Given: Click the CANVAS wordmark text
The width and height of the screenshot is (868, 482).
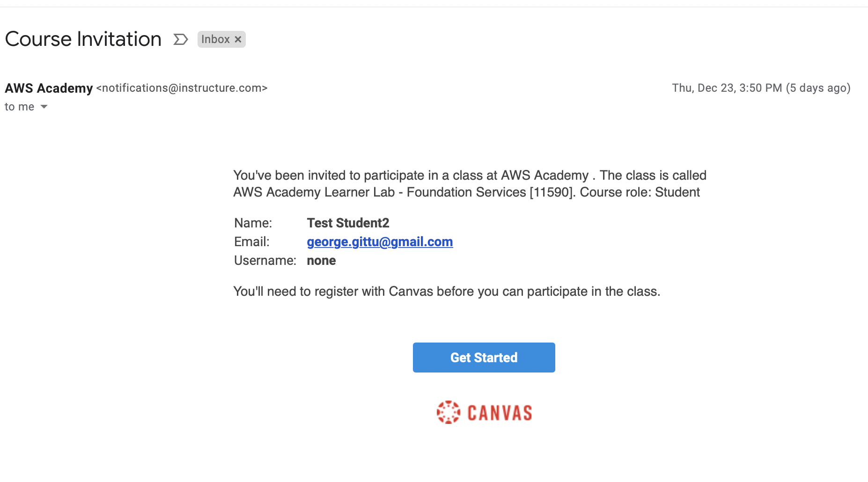Looking at the screenshot, I should tap(500, 413).
